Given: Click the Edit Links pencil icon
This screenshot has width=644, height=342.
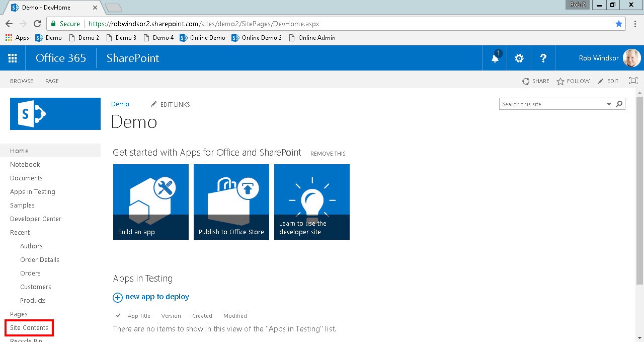Looking at the screenshot, I should coord(154,104).
